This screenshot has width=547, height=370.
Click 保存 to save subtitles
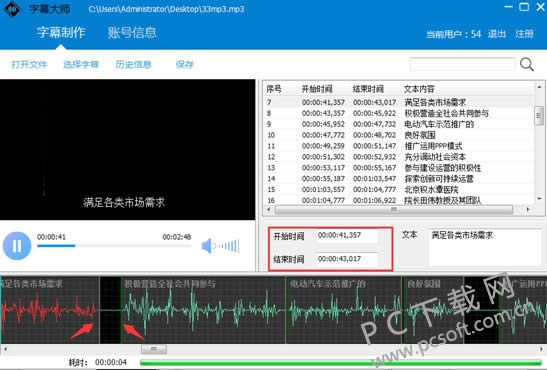185,65
